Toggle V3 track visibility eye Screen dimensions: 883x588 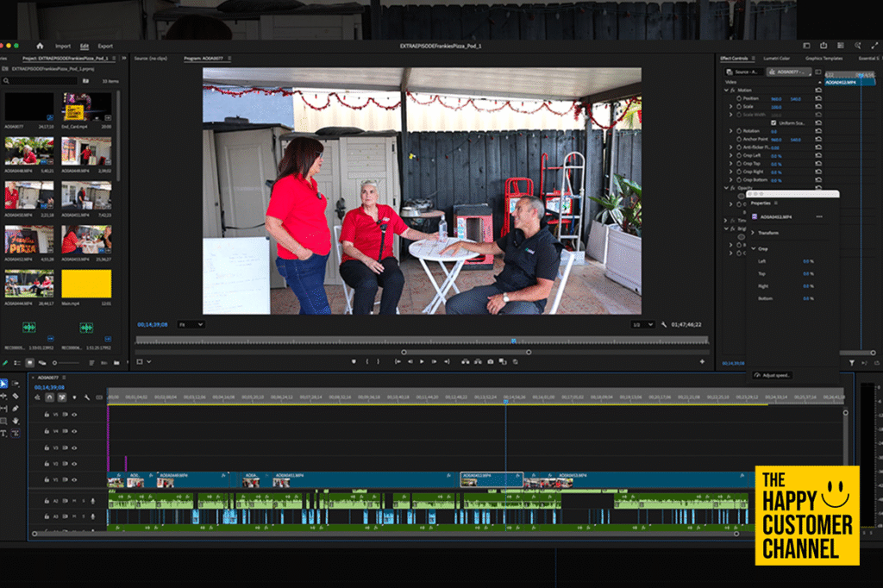pos(74,447)
